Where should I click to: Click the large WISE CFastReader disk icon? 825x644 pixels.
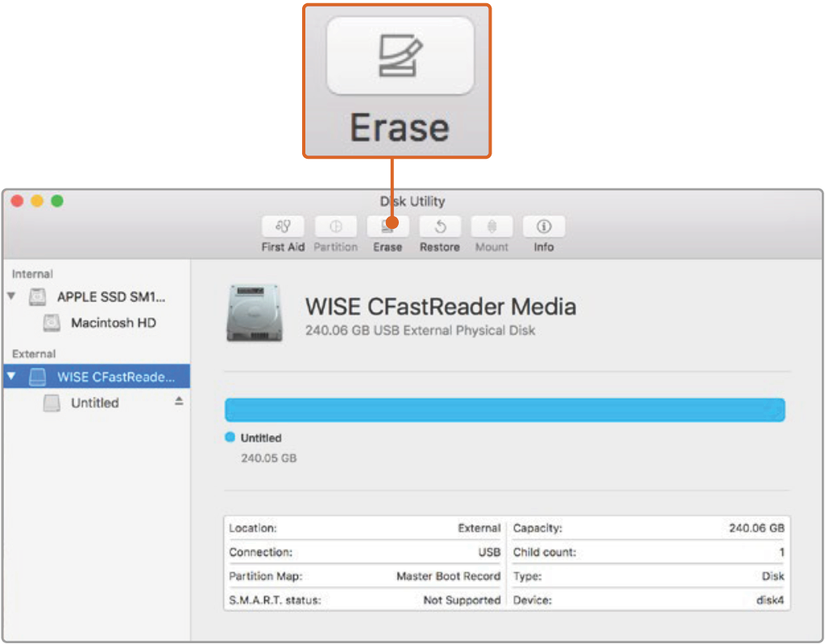[x=255, y=314]
